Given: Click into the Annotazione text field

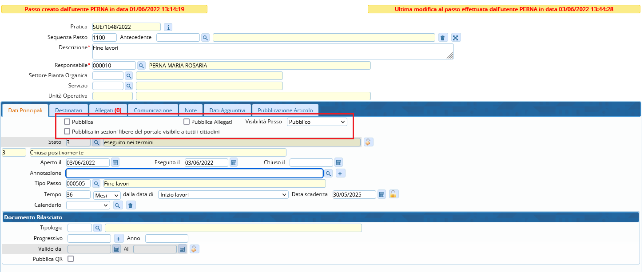Looking at the screenshot, I should [x=194, y=173].
